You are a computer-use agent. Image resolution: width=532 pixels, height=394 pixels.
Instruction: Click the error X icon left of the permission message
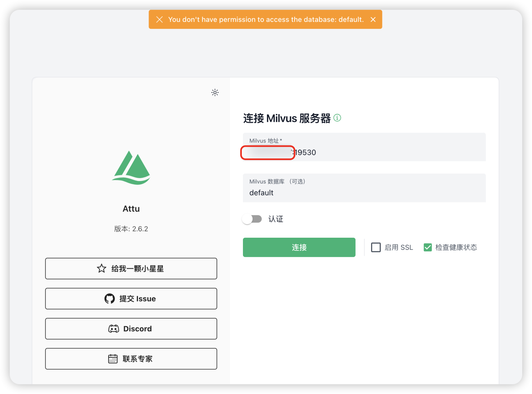(x=159, y=20)
